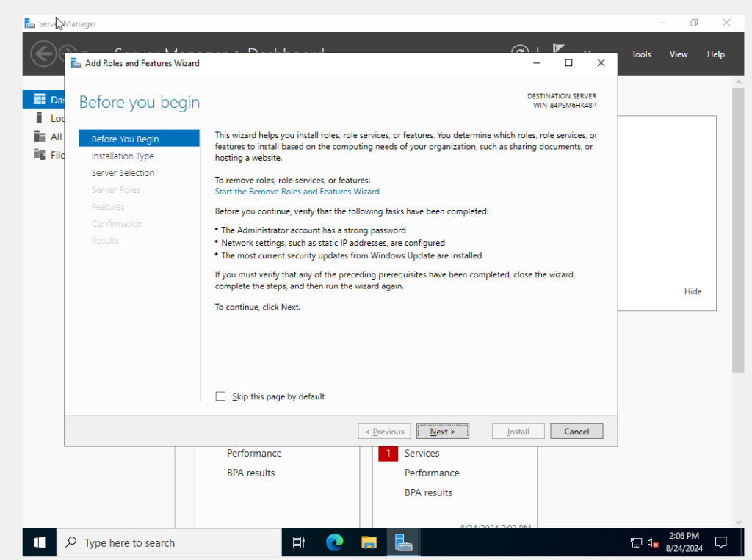The image size is (752, 560).
Task: Cancel the Add Roles and Features Wizard
Action: pos(576,431)
